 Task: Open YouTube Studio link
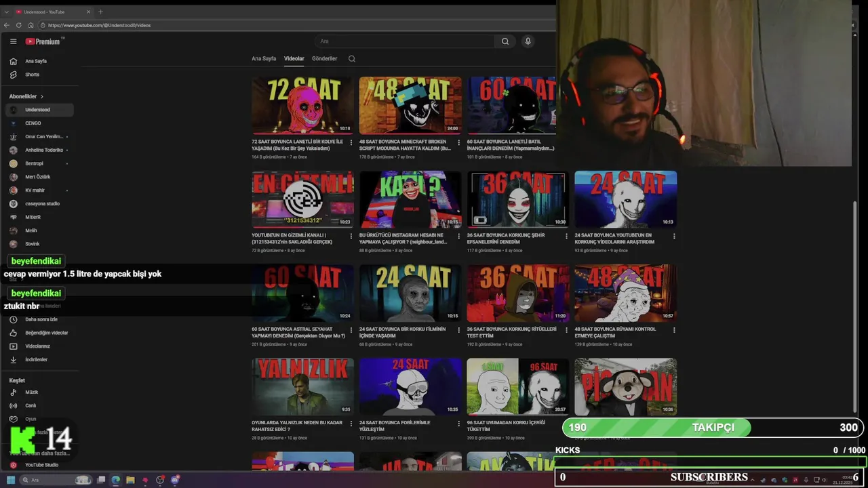click(41, 465)
